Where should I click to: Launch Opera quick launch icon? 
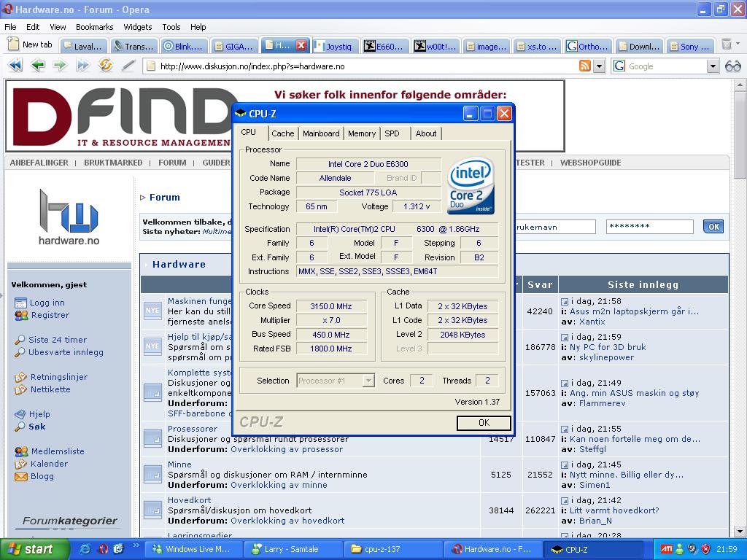[x=102, y=549]
